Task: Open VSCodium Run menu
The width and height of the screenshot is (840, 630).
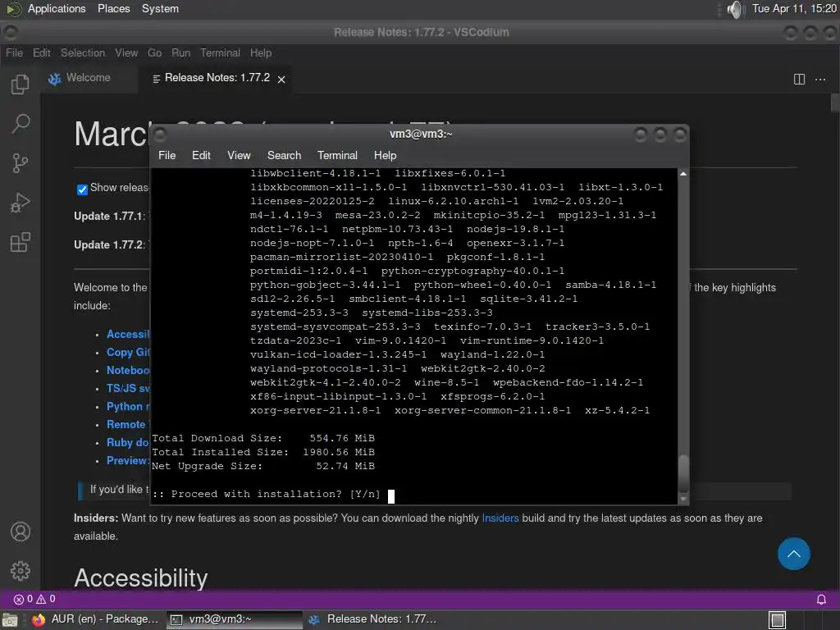Action: (180, 52)
